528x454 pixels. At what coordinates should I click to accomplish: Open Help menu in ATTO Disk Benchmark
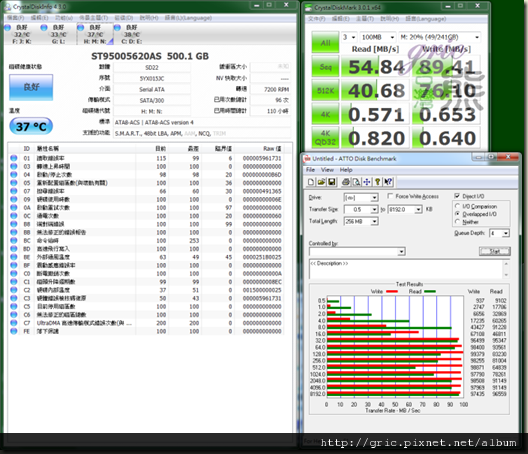(x=346, y=170)
